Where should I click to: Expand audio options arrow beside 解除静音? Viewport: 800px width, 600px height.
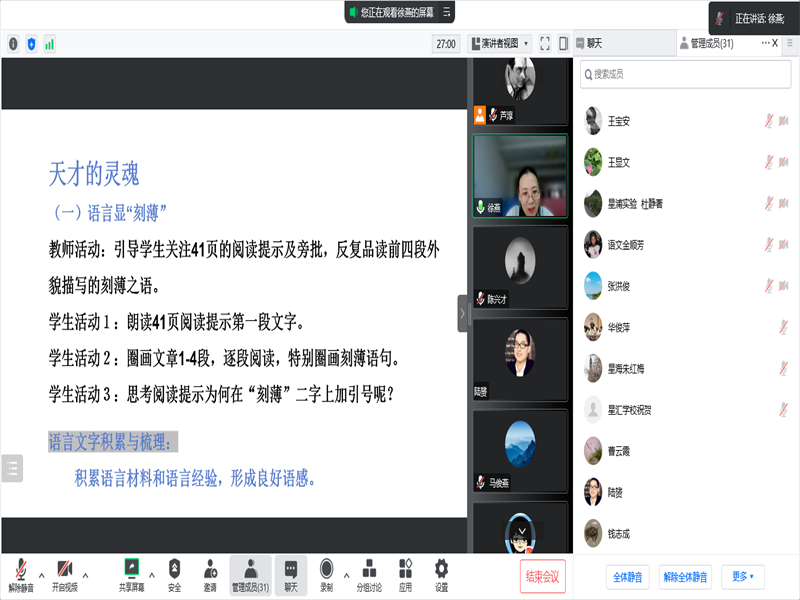tap(41, 576)
